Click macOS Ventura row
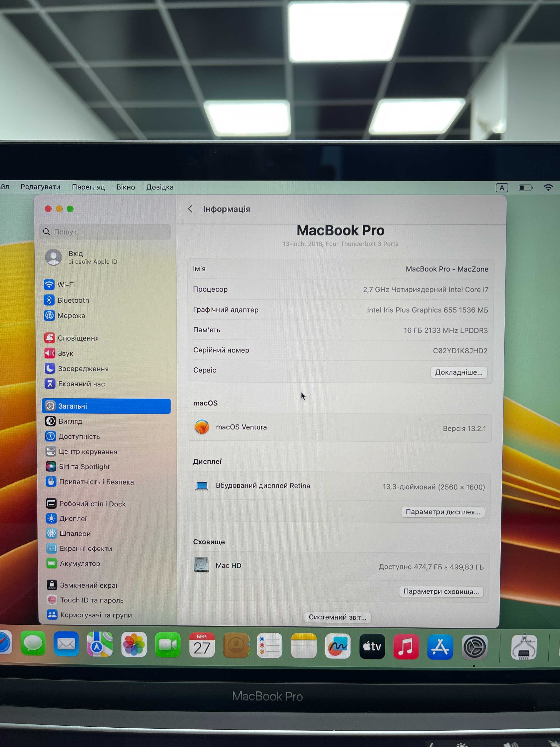560x747 pixels. click(340, 428)
